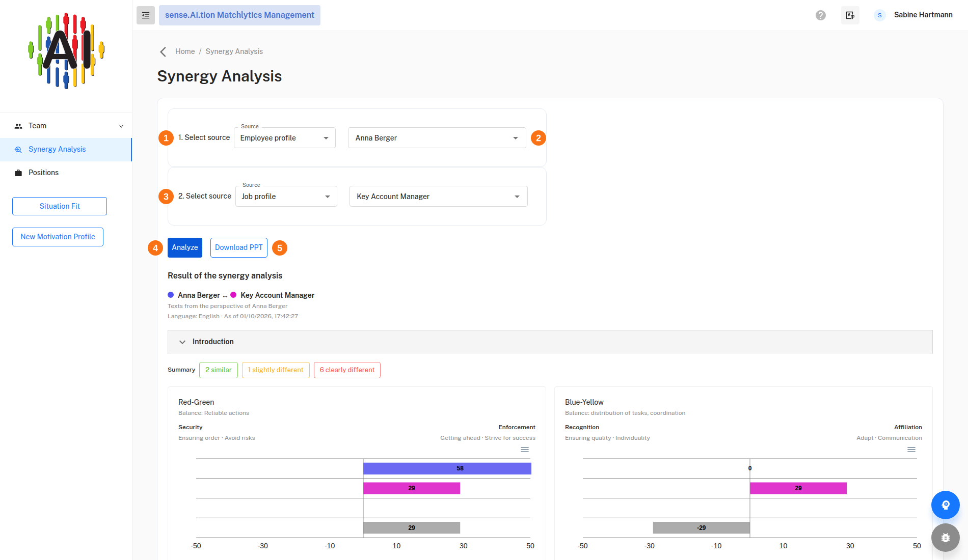968x560 pixels.
Task: Click the Team people icon in sidebar
Action: [x=18, y=126]
